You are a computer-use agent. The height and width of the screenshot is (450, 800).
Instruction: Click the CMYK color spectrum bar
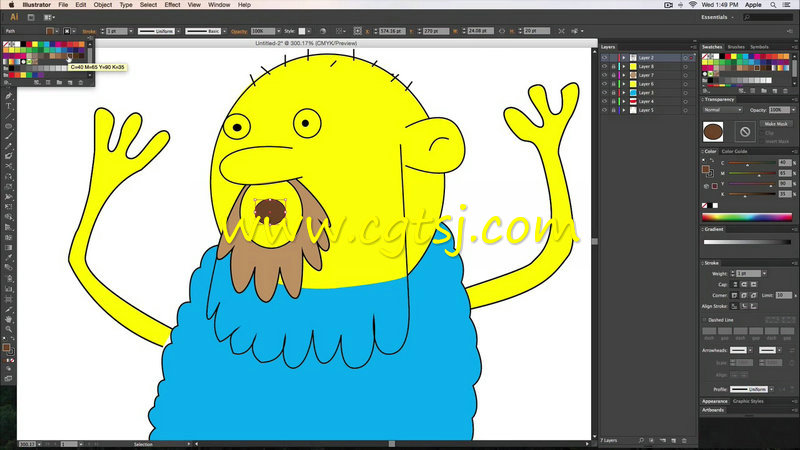(x=747, y=217)
